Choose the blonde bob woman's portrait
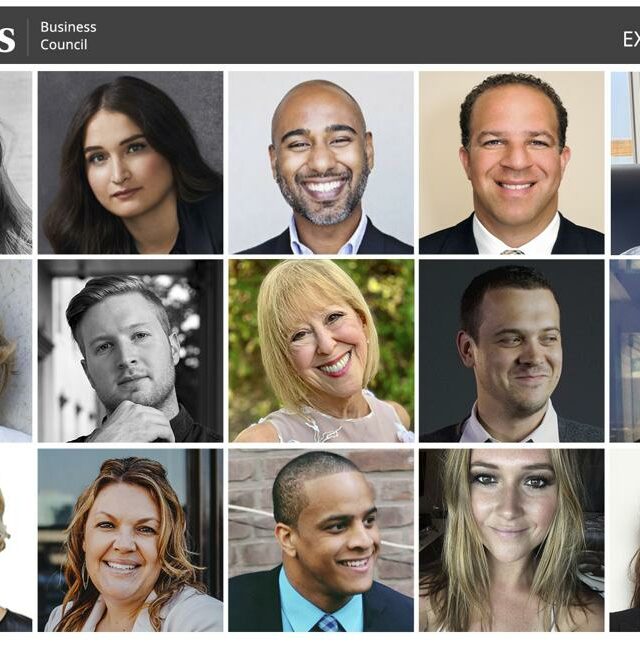Screen dimensions: 640x655 coord(321,351)
